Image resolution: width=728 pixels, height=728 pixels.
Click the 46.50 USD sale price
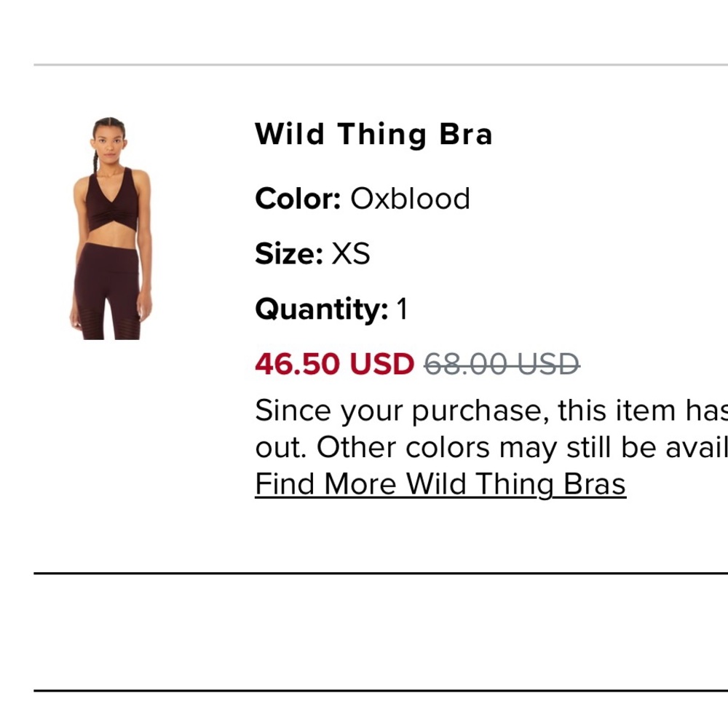click(x=334, y=364)
